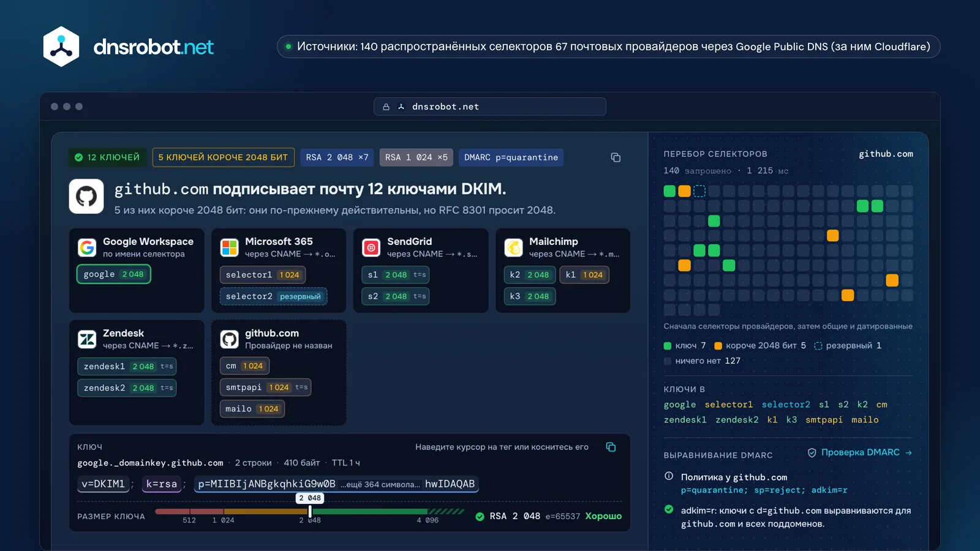Image resolution: width=980 pixels, height=551 pixels.
Task: Click the p=MIIBIjANBgkqhkiG9w0B public key tag
Action: click(x=336, y=484)
